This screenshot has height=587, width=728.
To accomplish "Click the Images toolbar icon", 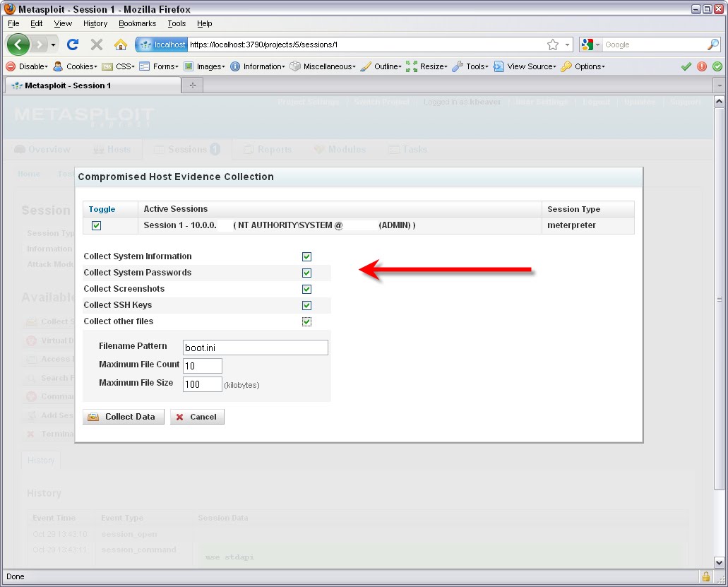I will tap(189, 66).
